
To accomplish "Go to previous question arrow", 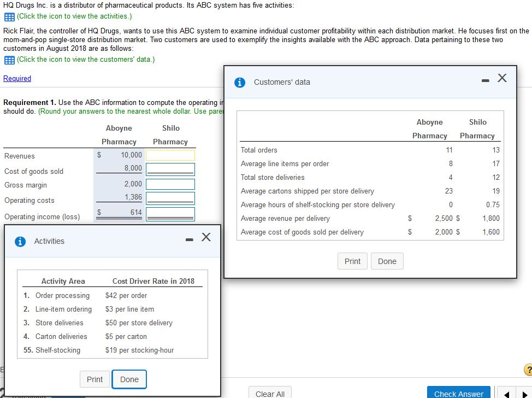I will point(506,394).
